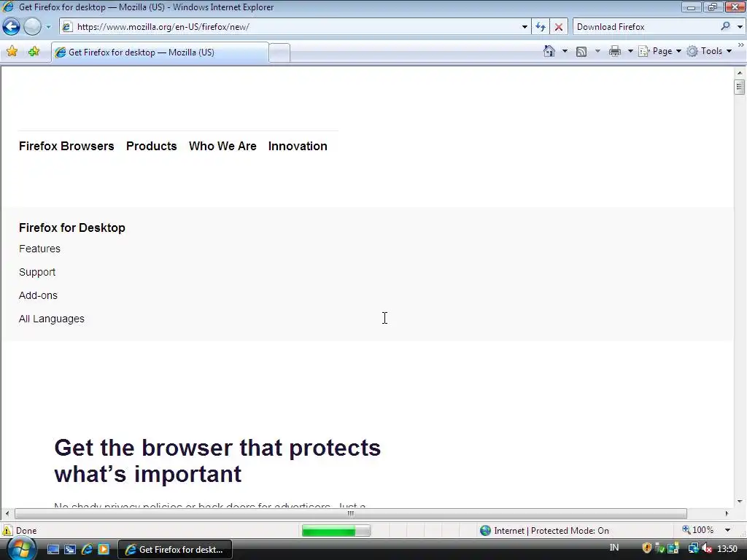The height and width of the screenshot is (560, 747).
Task: Click the Download Firefox search box
Action: [x=646, y=27]
